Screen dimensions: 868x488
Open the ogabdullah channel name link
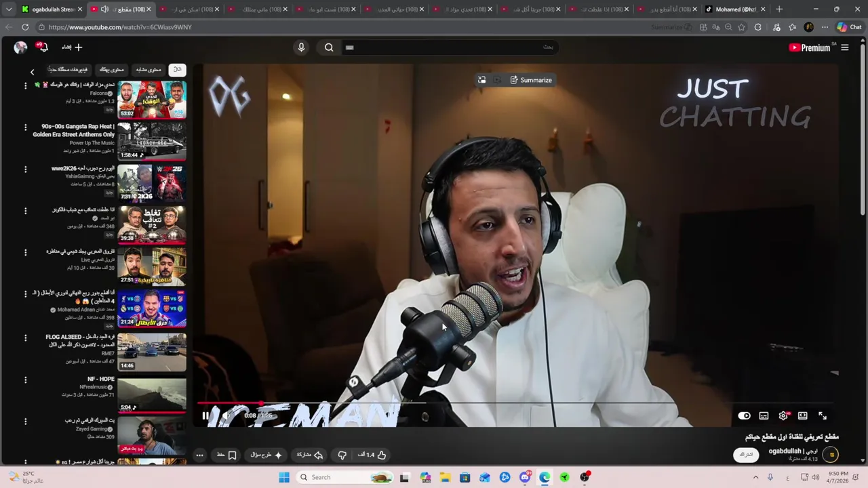tap(793, 451)
